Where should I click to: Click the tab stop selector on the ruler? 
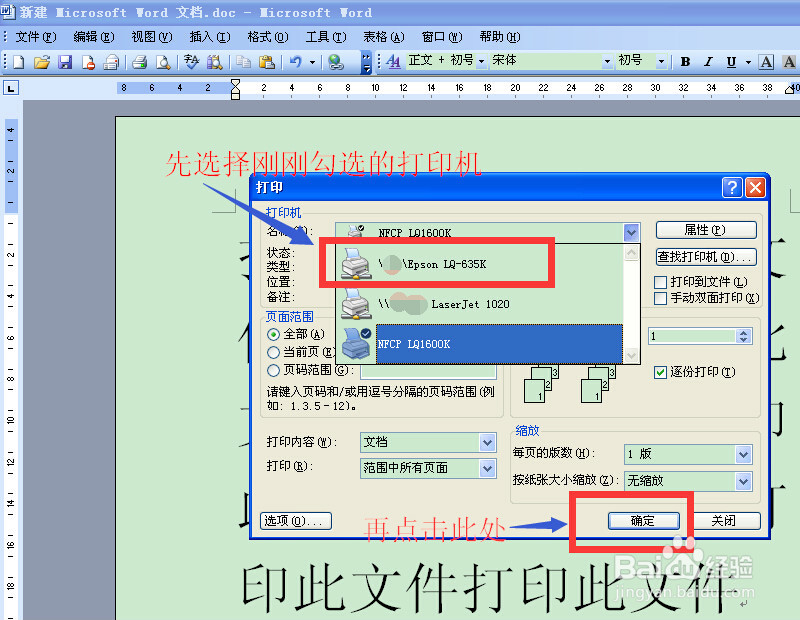point(11,88)
